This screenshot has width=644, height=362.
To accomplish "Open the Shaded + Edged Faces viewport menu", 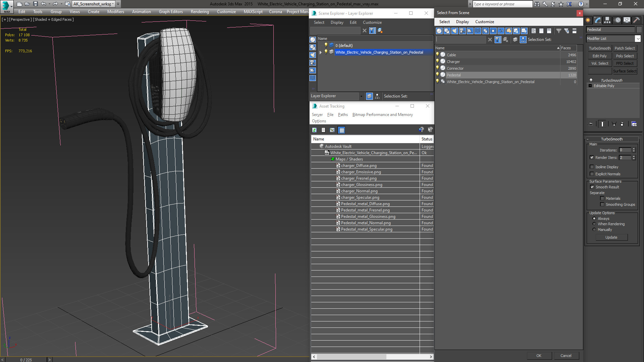I will [53, 19].
